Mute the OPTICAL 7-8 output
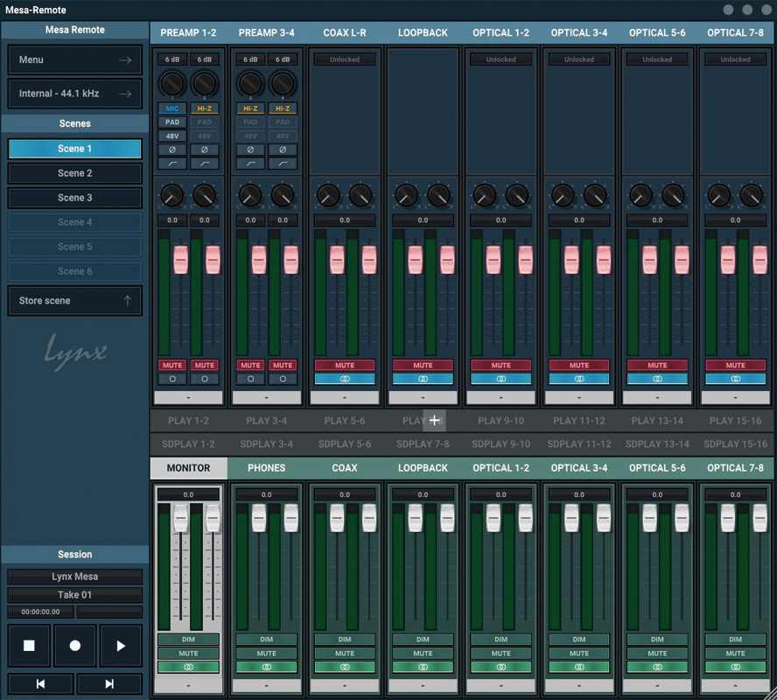777x700 pixels. coord(735,654)
